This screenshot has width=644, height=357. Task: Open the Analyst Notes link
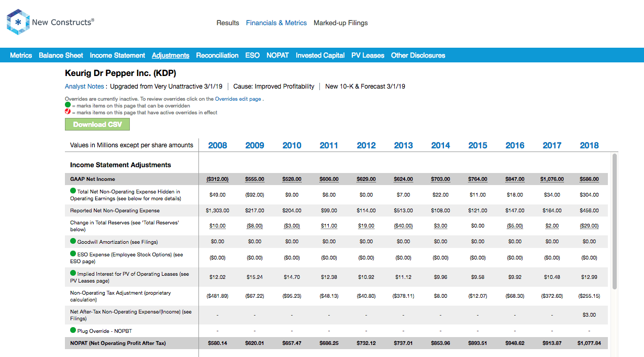click(84, 86)
